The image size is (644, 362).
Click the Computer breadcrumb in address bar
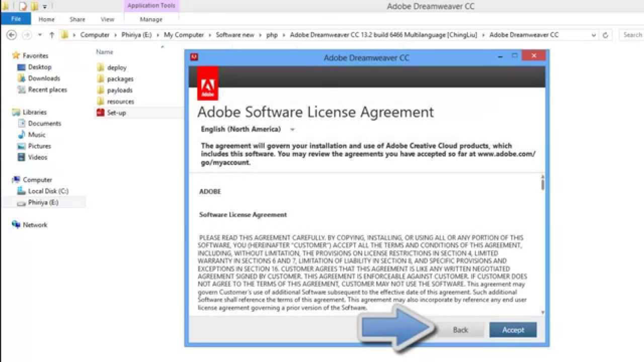(95, 35)
